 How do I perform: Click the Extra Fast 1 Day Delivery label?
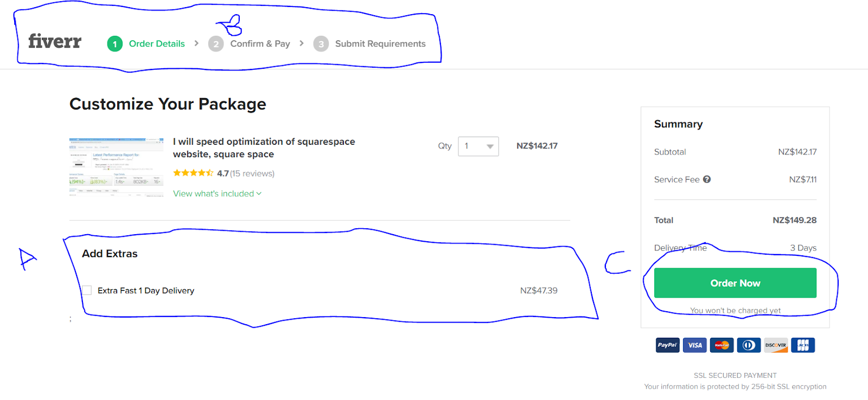click(146, 291)
